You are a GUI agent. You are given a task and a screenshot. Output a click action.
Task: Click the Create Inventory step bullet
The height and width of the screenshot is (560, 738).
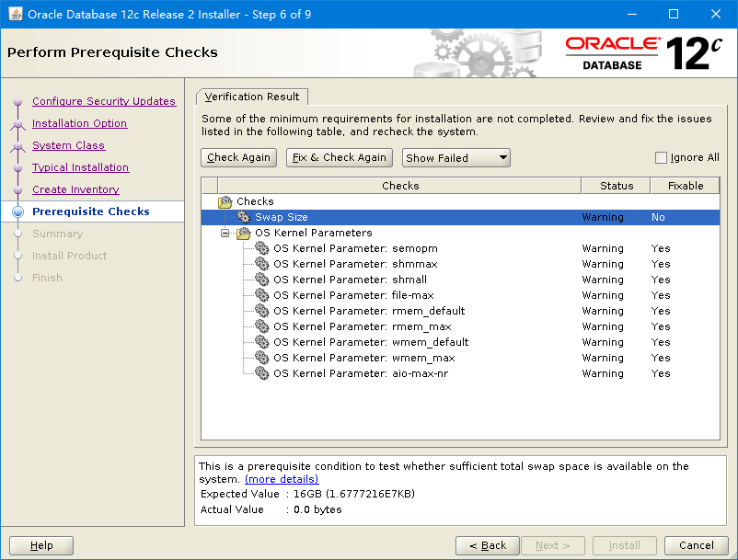coord(17,190)
